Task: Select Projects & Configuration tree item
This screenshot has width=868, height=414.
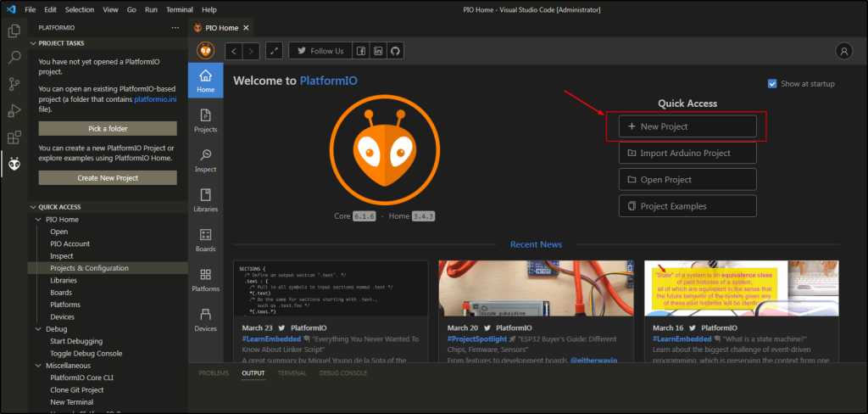Action: pyautogui.click(x=89, y=268)
